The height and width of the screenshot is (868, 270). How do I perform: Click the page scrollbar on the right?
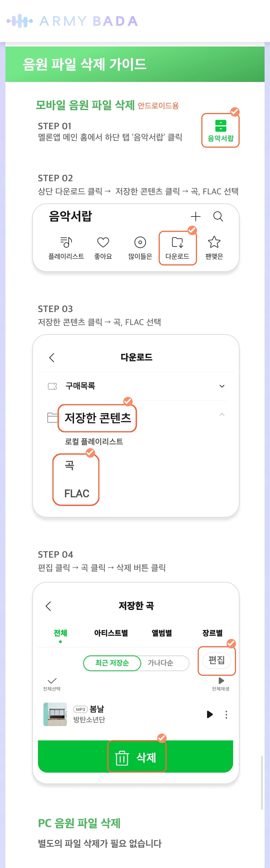(x=262, y=782)
